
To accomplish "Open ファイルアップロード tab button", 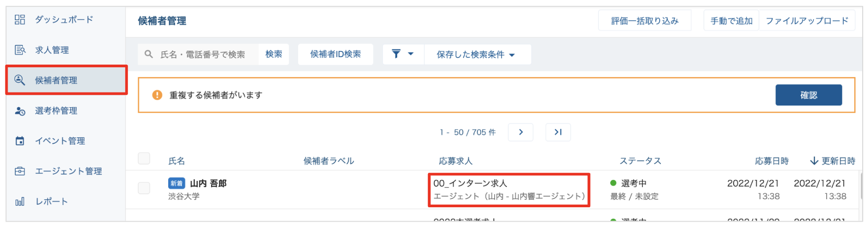I will point(807,21).
